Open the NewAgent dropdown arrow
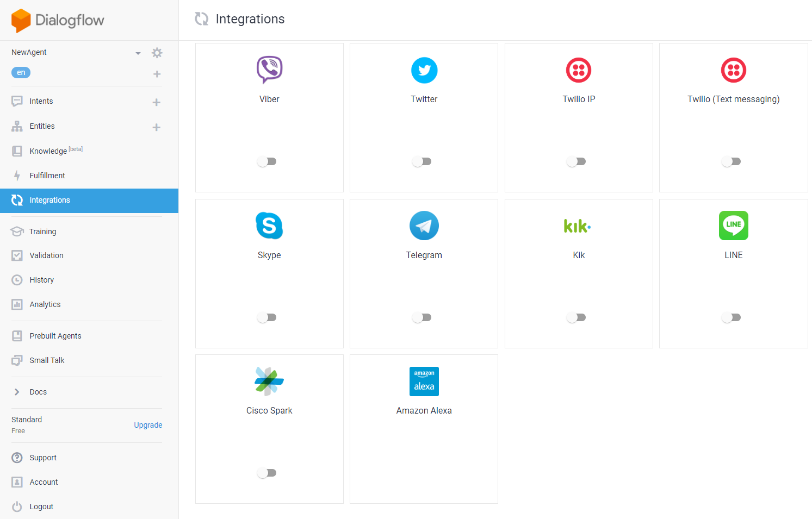 (138, 53)
